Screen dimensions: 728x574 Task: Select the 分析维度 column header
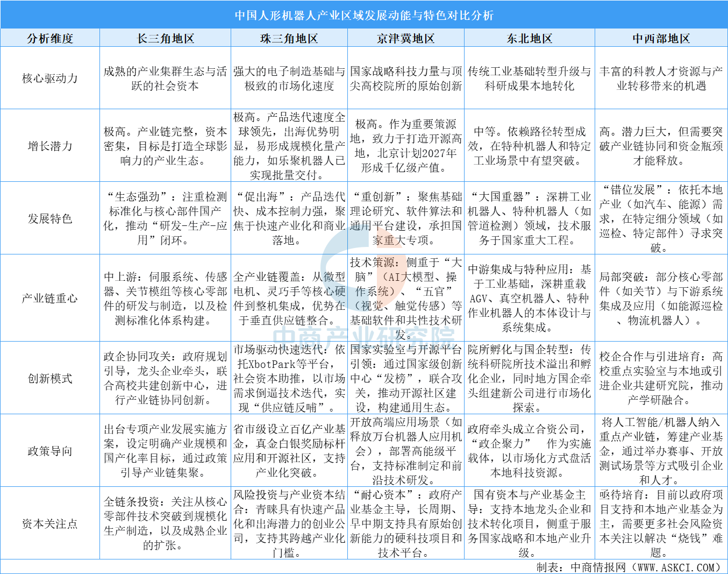tap(50, 39)
